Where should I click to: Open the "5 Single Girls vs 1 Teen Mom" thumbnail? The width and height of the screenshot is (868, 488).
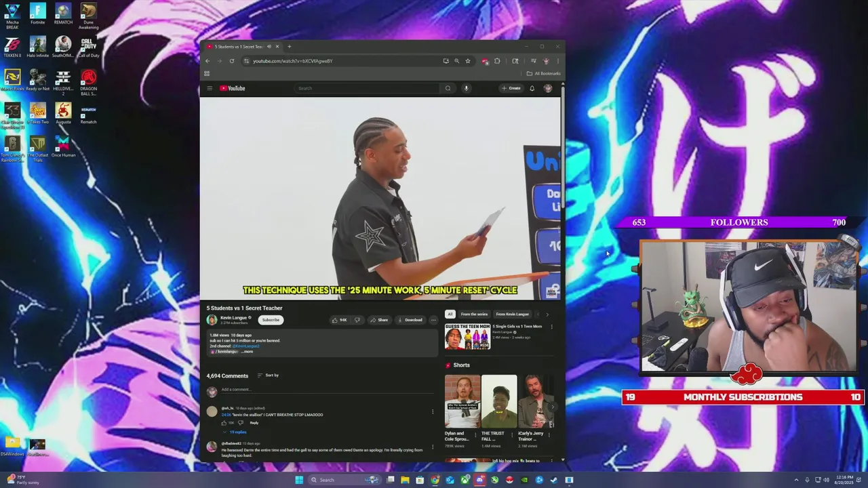[467, 336]
